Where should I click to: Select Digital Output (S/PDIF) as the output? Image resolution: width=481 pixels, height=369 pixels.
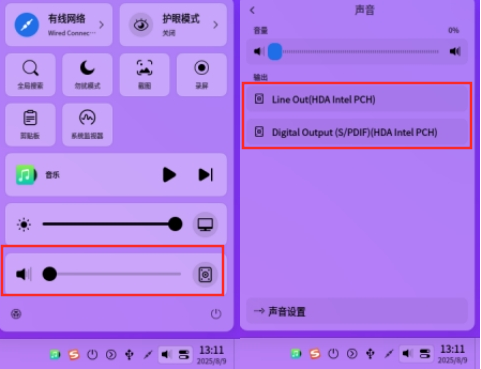coord(357,132)
